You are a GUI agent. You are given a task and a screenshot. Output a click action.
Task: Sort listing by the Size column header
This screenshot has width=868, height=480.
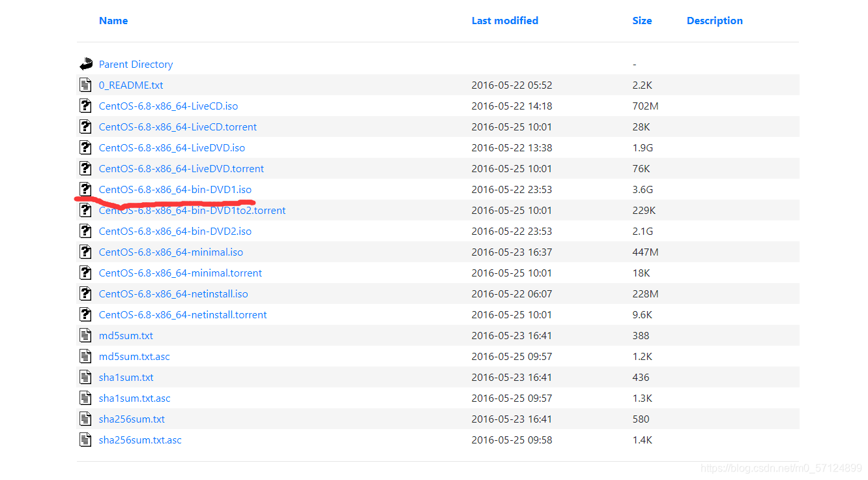tap(642, 21)
